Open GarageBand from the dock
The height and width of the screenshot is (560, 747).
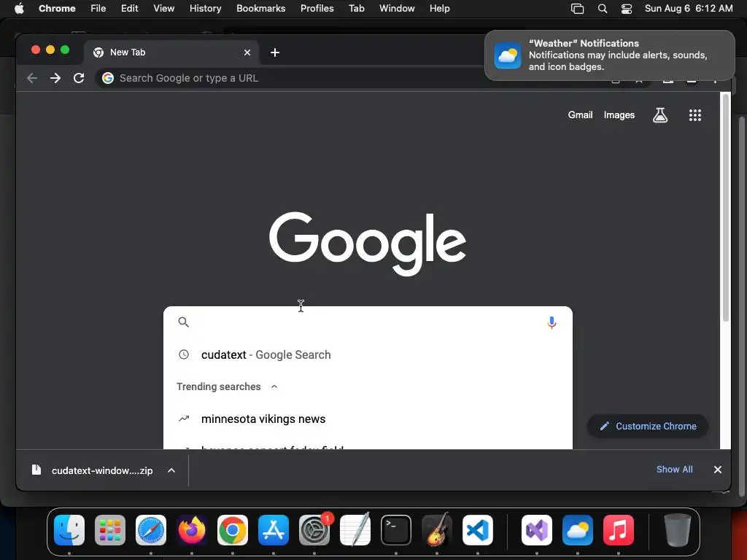pos(437,530)
